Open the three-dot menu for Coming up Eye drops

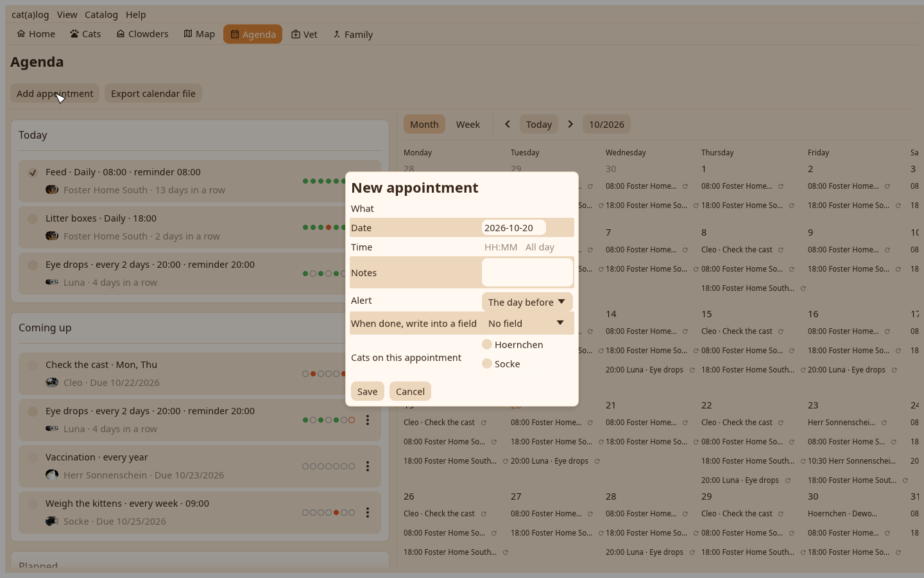[x=368, y=420]
